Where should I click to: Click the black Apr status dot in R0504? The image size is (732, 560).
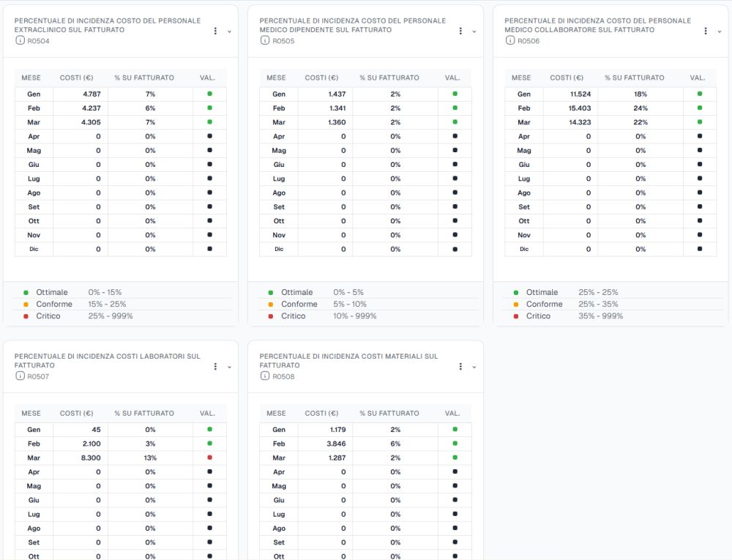(x=209, y=136)
